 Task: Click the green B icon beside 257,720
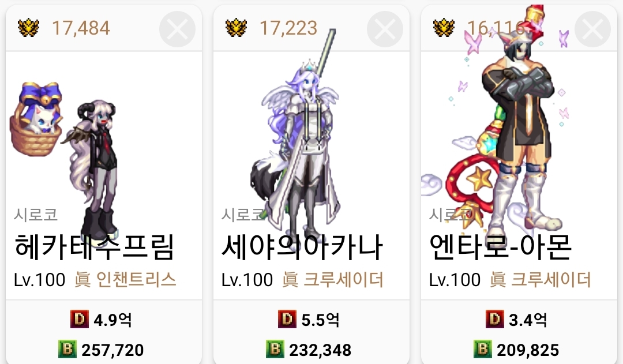[67, 350]
